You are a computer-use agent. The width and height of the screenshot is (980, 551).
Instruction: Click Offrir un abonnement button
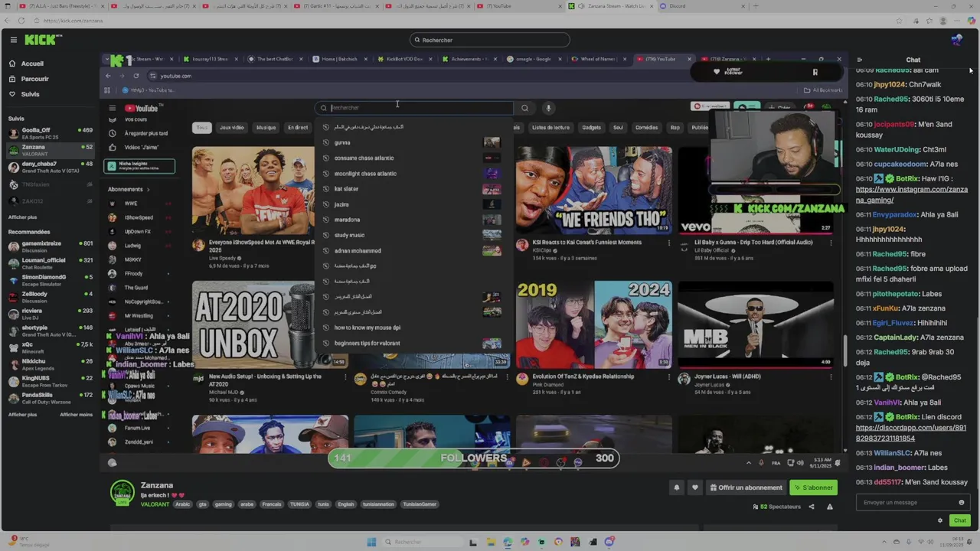tap(746, 487)
